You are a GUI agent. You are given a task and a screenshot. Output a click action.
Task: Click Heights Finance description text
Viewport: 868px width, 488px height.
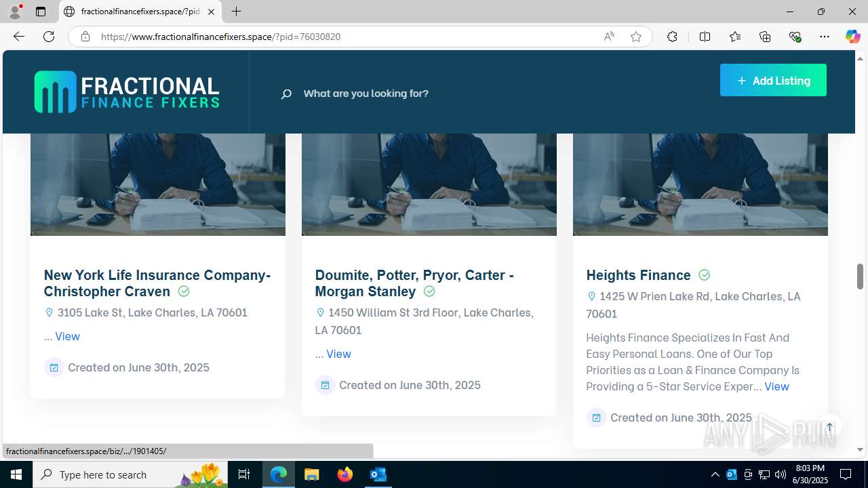(x=692, y=362)
